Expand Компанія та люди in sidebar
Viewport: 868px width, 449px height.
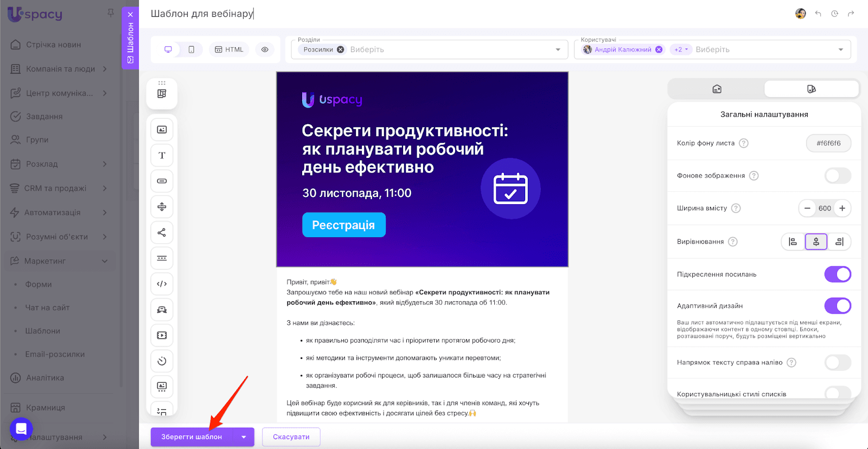click(105, 69)
